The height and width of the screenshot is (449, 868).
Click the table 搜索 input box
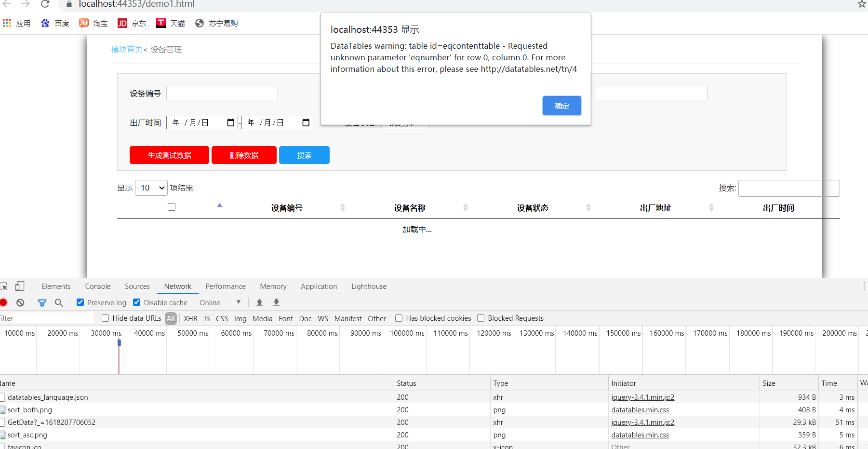coord(789,188)
